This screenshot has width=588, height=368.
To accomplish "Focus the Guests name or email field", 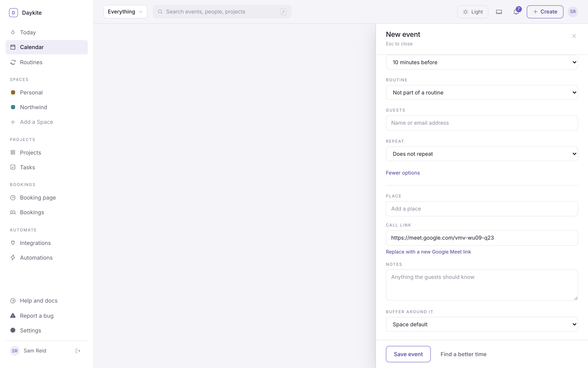I will (482, 123).
